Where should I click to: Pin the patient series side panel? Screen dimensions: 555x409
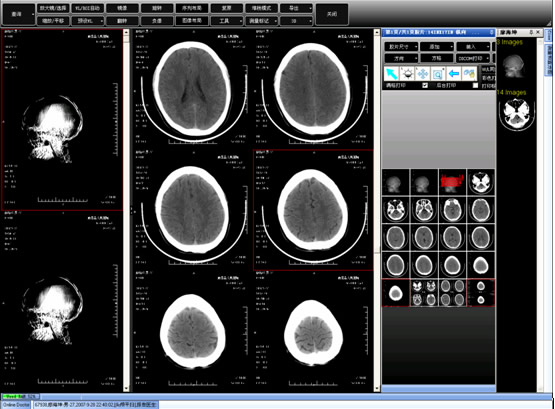pyautogui.click(x=531, y=32)
